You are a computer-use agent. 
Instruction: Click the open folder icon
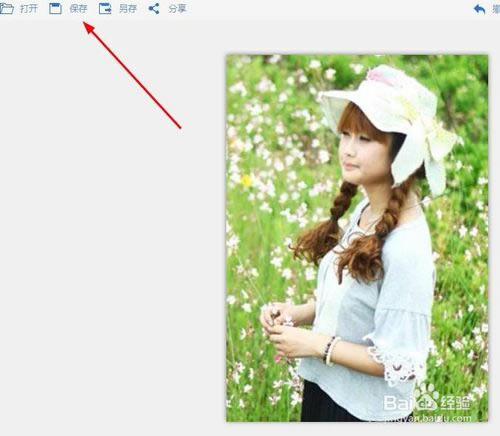(7, 8)
